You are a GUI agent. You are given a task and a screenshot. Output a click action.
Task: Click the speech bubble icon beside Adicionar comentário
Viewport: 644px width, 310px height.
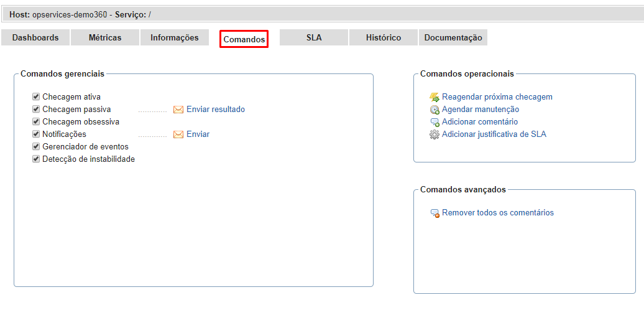click(x=435, y=122)
